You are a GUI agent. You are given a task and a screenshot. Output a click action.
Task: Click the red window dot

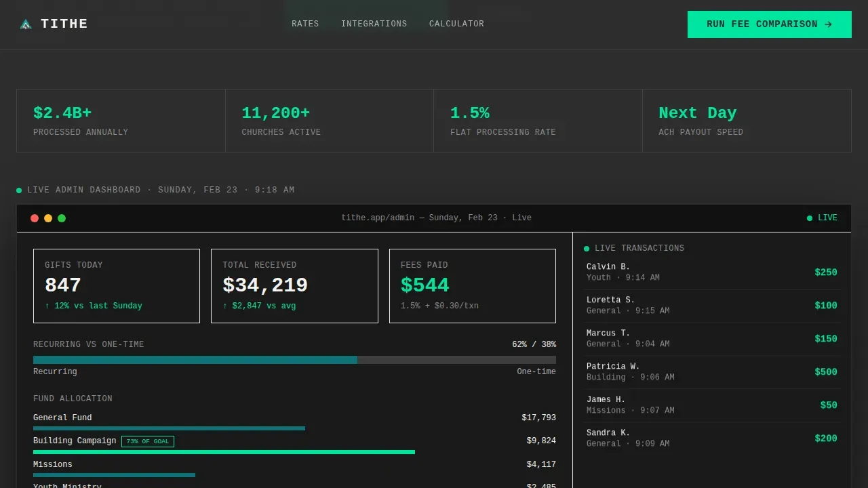click(35, 218)
